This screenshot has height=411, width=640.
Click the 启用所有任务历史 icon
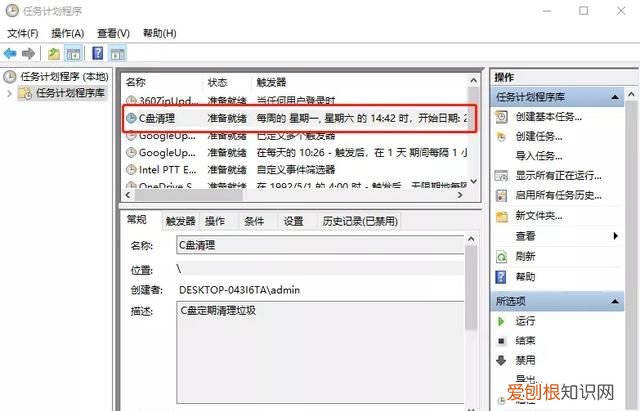pos(502,196)
